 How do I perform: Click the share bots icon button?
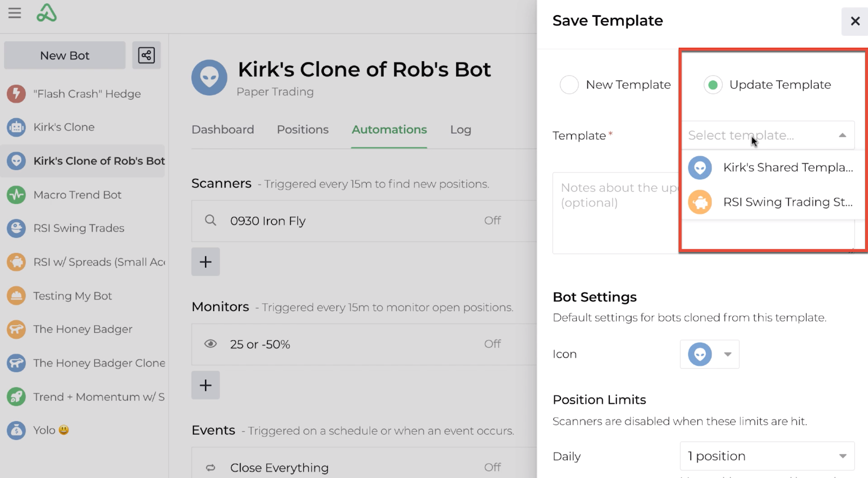click(x=146, y=55)
